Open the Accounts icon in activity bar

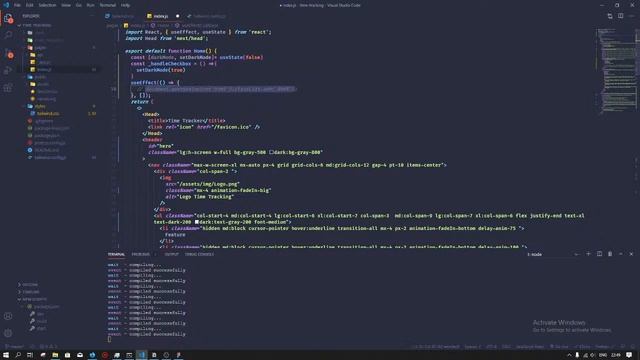click(x=8, y=316)
